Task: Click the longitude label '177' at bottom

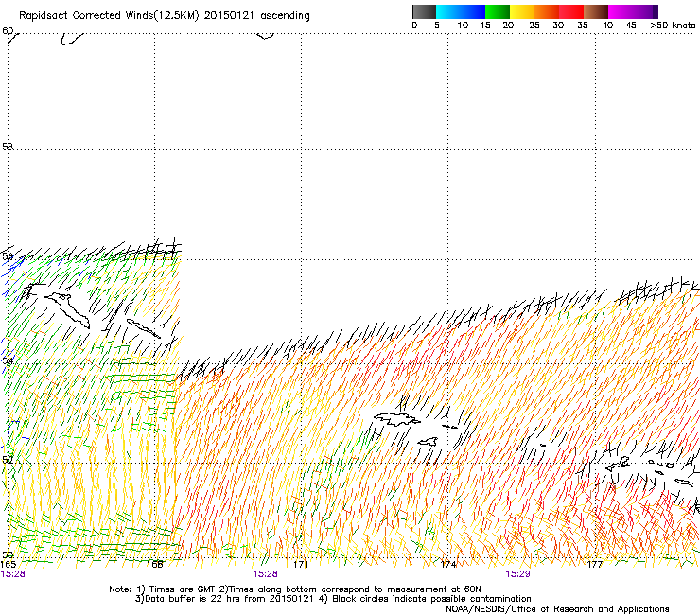Action: tap(595, 564)
